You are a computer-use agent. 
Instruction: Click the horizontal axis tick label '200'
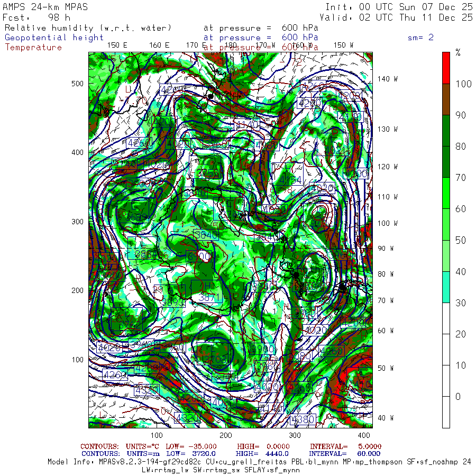225,435
